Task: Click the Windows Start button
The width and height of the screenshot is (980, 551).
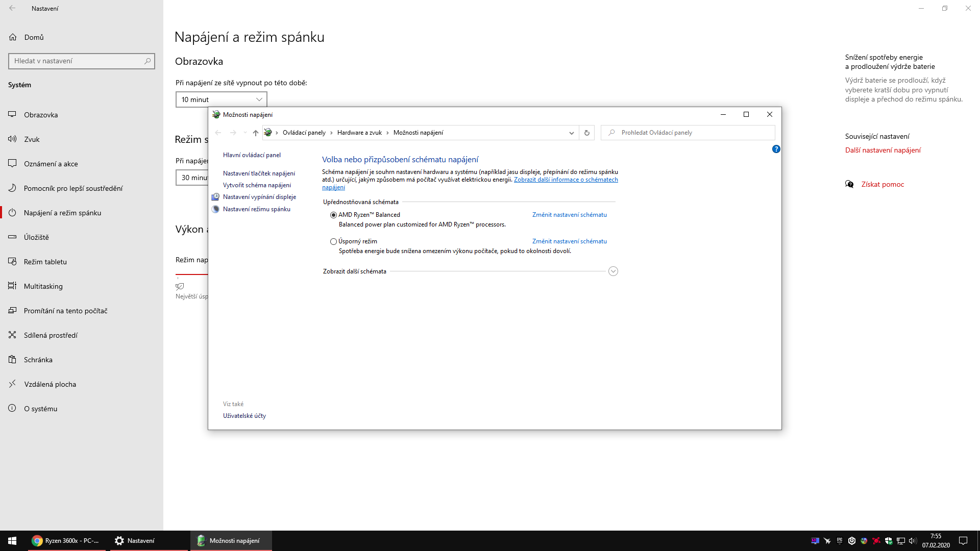Action: tap(12, 541)
